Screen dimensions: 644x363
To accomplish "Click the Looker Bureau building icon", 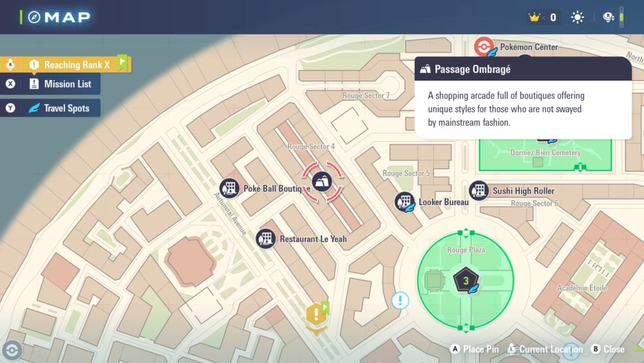I will tap(404, 202).
